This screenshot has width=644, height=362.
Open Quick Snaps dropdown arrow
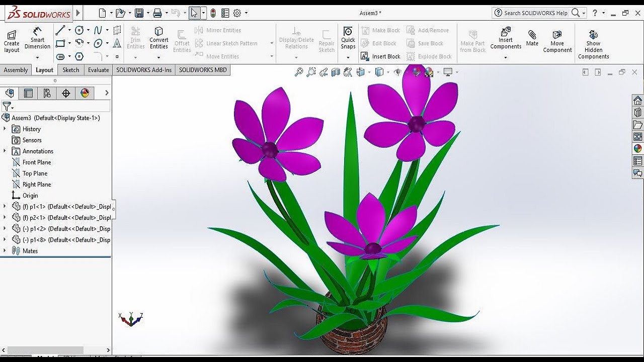pos(348,57)
